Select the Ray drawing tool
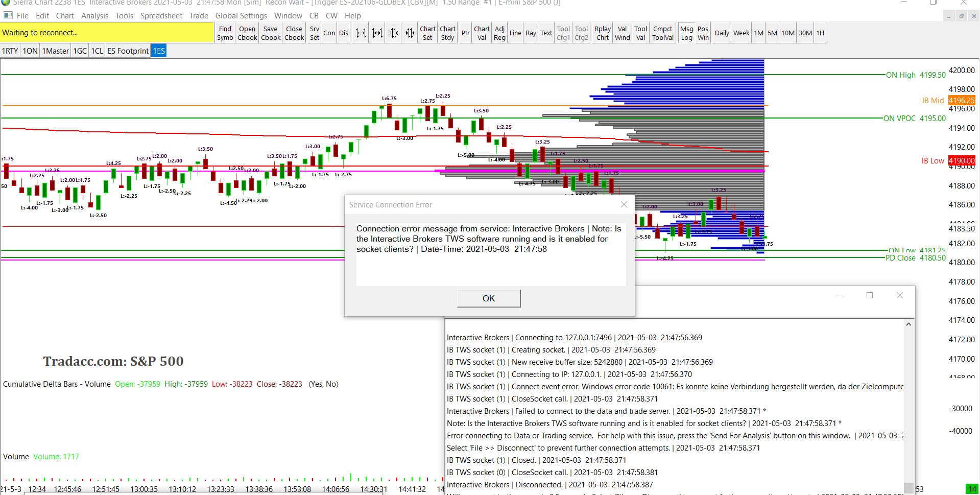The height and width of the screenshot is (495, 980). click(x=531, y=33)
